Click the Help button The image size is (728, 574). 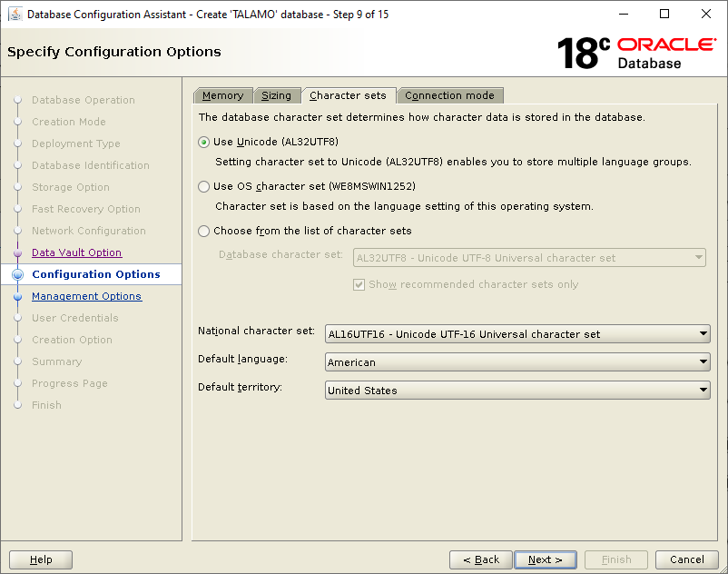pos(41,559)
